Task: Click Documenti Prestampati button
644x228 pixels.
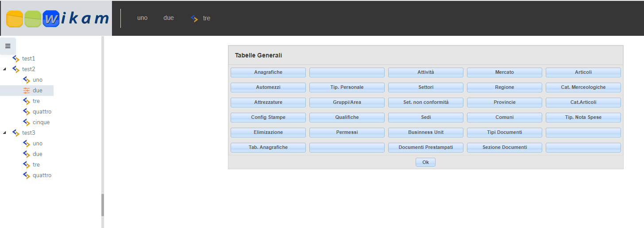Action: (x=426, y=148)
